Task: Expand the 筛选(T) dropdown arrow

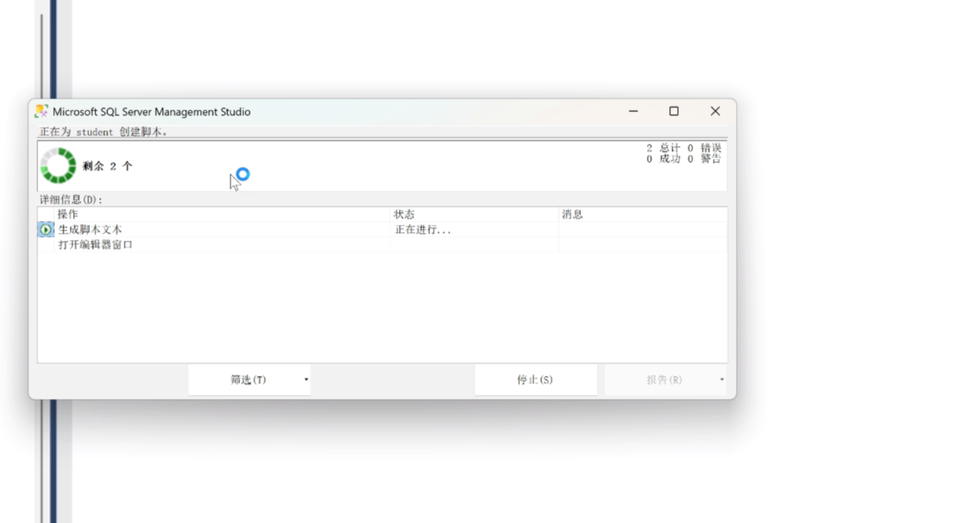Action: [x=306, y=380]
